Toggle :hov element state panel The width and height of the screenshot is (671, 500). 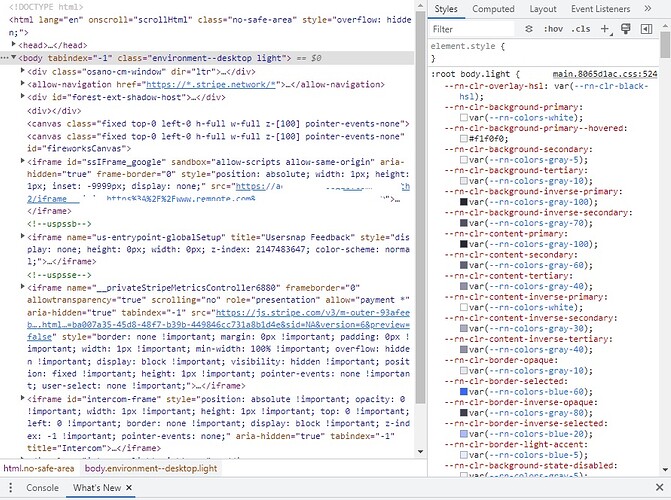click(x=553, y=29)
